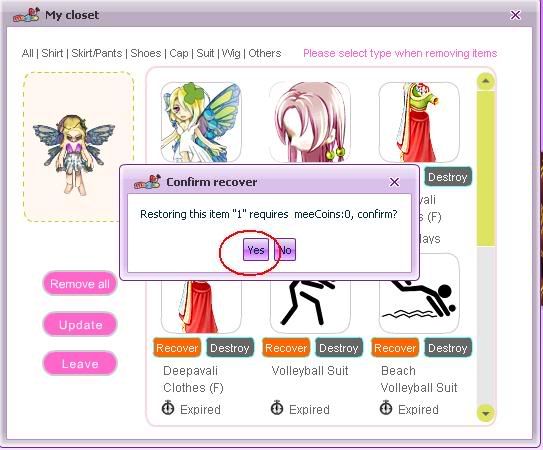Click the Update button
Image resolution: width=543 pixels, height=450 pixels.
[80, 325]
